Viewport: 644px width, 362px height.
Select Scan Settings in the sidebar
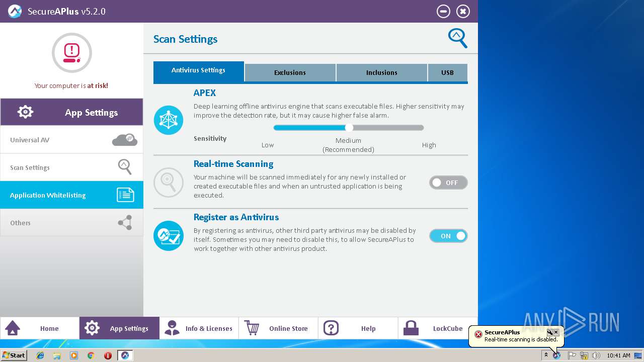[x=71, y=167]
